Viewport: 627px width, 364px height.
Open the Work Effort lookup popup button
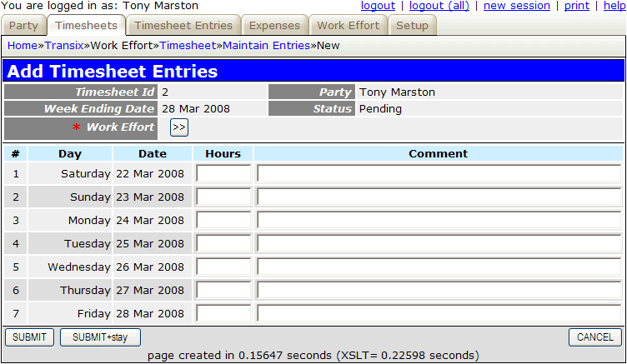click(178, 127)
